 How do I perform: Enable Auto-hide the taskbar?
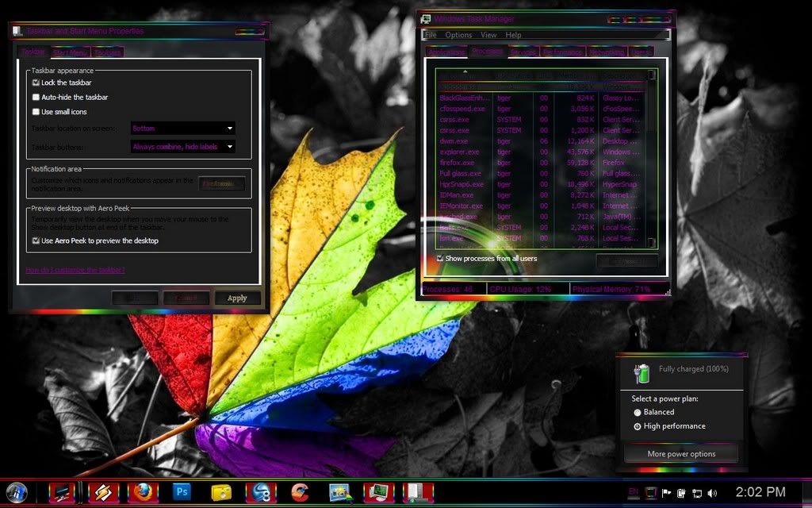pos(36,97)
